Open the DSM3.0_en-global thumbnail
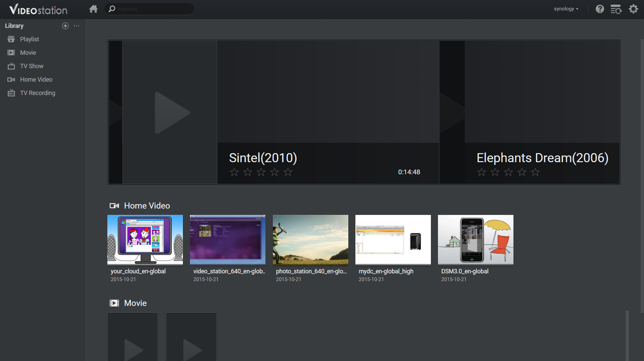644x361 pixels. point(476,240)
